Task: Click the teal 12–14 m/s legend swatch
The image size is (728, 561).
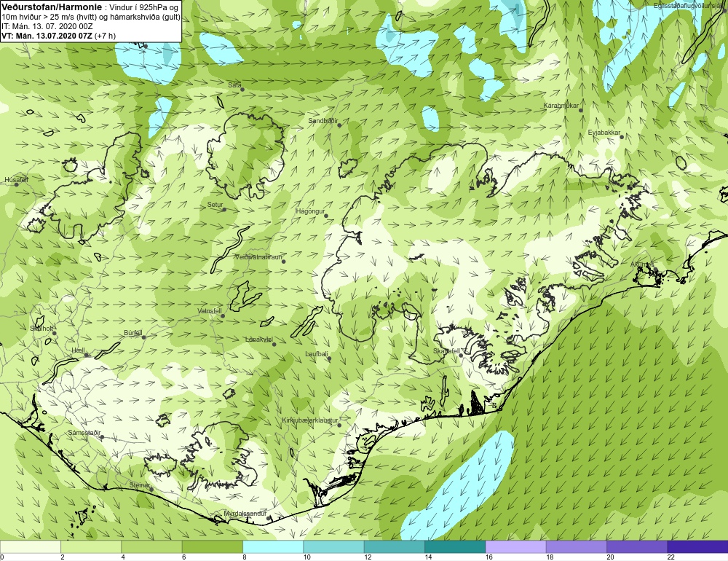Action: (394, 547)
